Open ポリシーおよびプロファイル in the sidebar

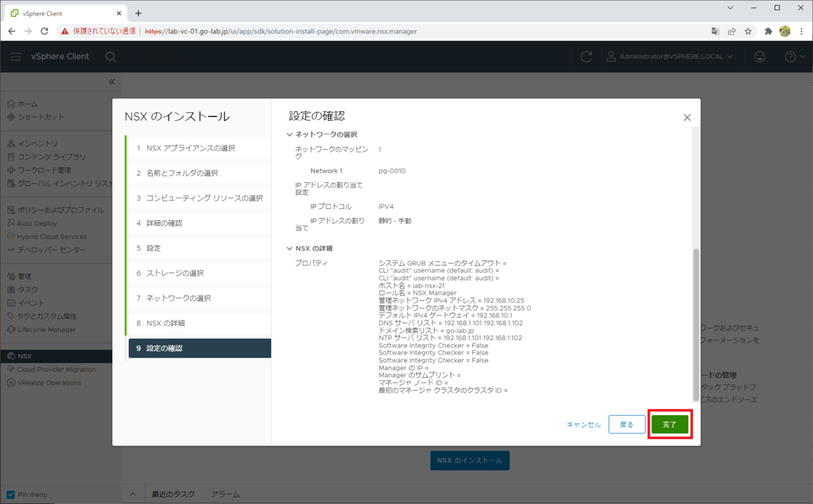tap(56, 210)
